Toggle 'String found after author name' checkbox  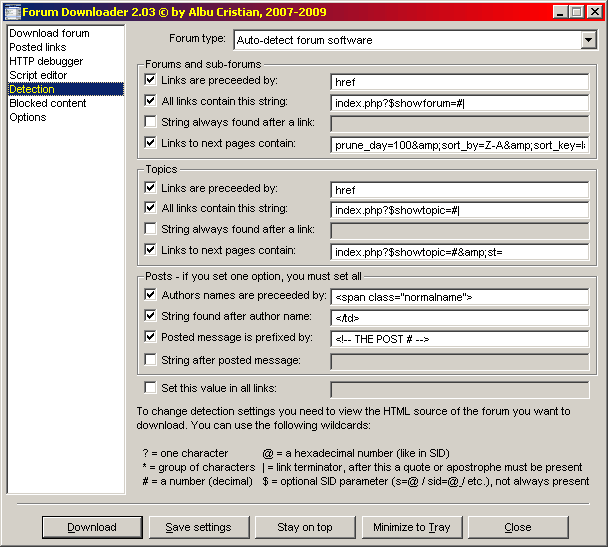click(150, 316)
